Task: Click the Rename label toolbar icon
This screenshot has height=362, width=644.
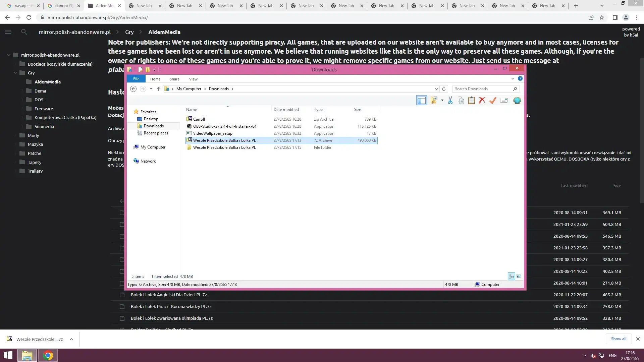Action: click(x=504, y=100)
